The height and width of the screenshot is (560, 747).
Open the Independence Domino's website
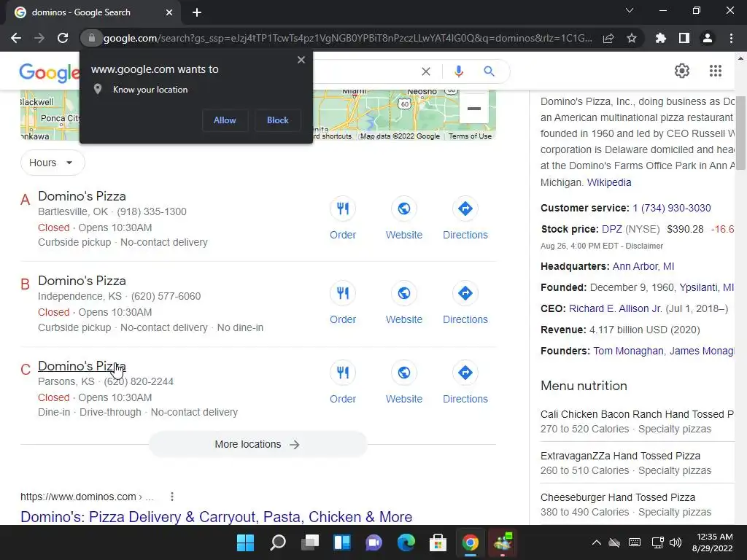coord(404,303)
